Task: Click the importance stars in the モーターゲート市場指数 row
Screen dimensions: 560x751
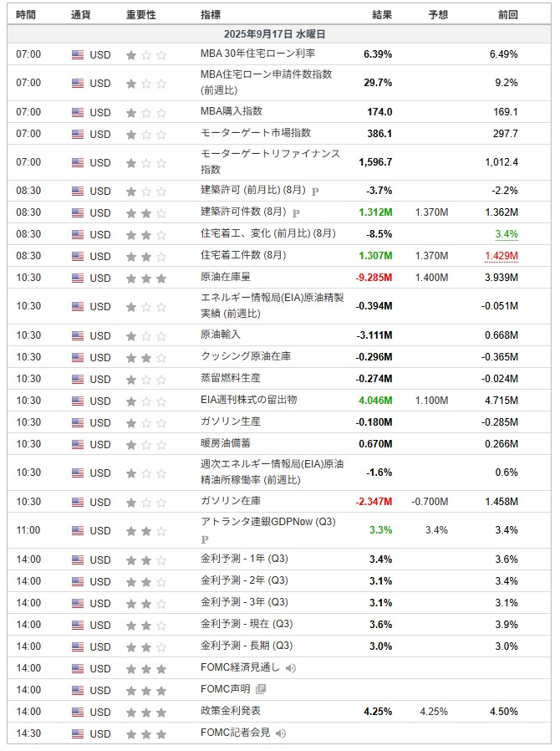Action: click(x=146, y=134)
